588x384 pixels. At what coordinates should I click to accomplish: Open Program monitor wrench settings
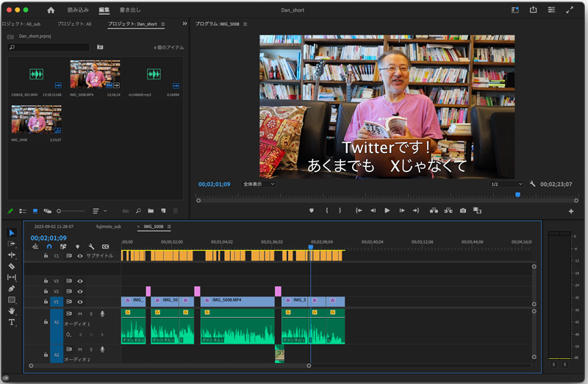(x=532, y=184)
